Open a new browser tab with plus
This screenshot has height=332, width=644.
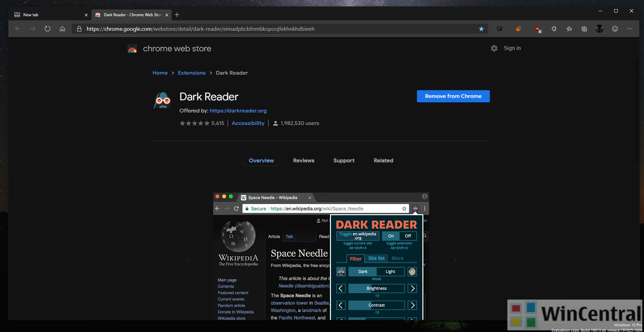177,15
